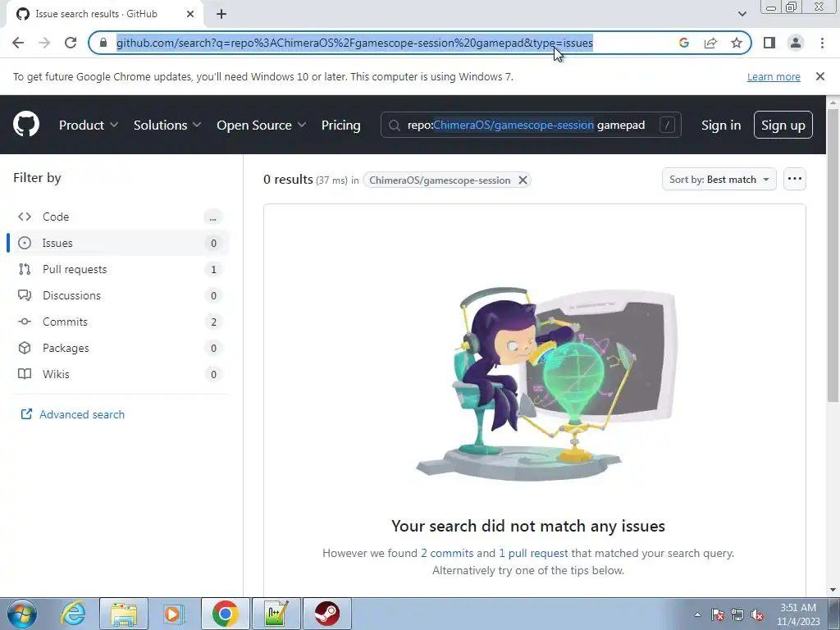
Task: Click the network tray icon
Action: tap(737, 615)
